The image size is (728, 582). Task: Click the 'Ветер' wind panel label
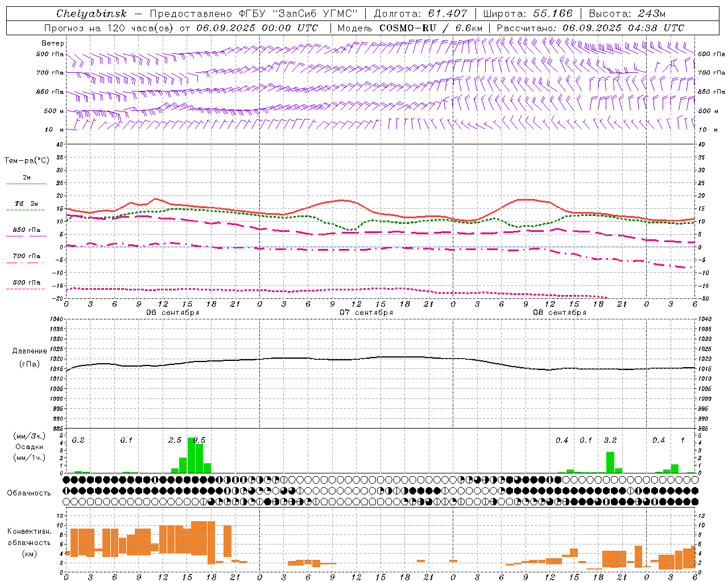[53, 43]
